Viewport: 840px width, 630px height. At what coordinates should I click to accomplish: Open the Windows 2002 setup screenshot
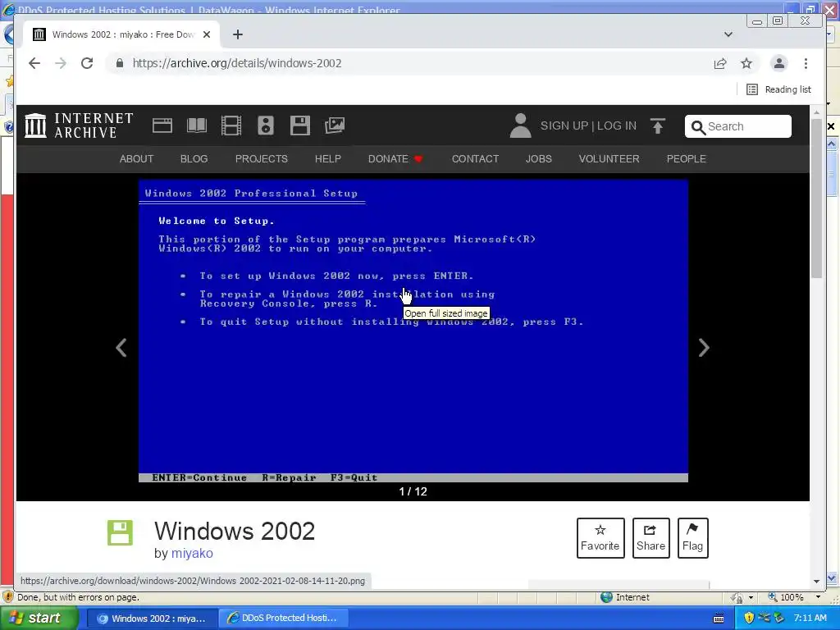[413, 331]
